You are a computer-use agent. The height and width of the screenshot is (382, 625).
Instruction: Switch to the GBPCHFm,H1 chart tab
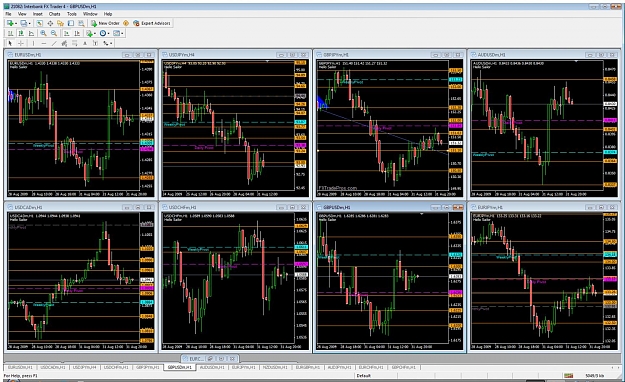403,367
